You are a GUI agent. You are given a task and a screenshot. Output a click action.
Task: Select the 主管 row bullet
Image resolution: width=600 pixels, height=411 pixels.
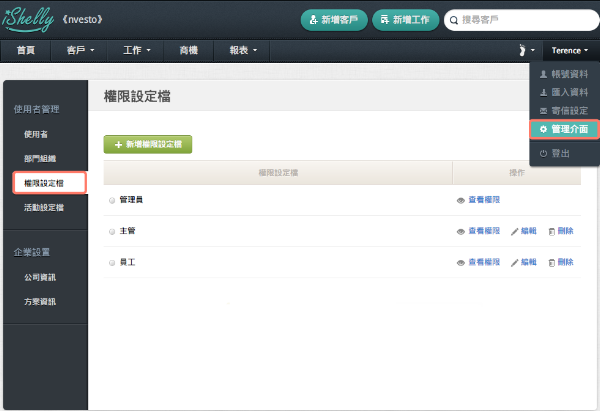pyautogui.click(x=112, y=231)
